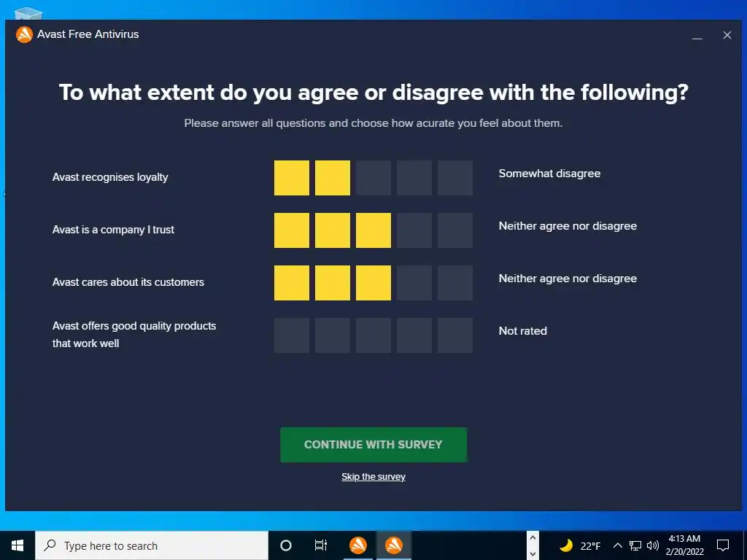
Task: Set 'Avast is a company I trust' to first square
Action: click(292, 230)
